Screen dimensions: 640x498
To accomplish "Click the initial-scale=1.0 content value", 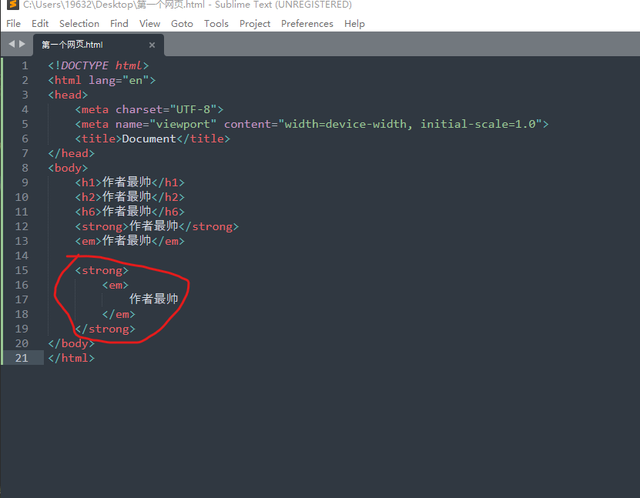I will click(478, 124).
